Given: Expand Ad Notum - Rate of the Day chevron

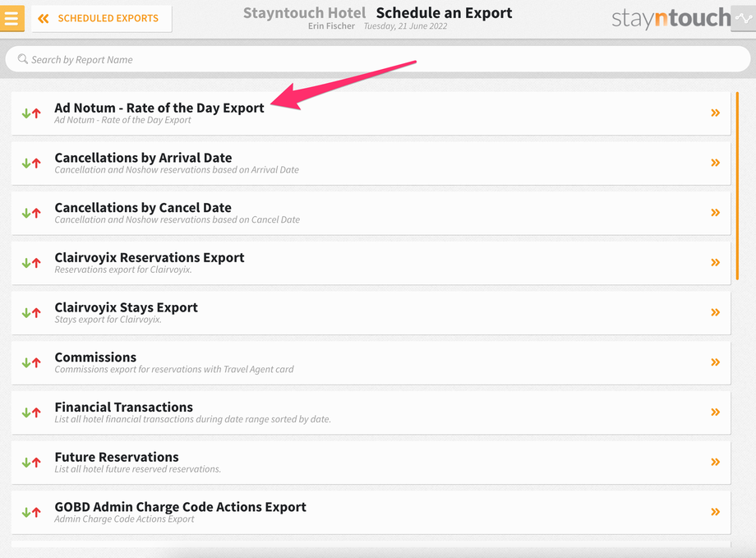Looking at the screenshot, I should point(715,113).
